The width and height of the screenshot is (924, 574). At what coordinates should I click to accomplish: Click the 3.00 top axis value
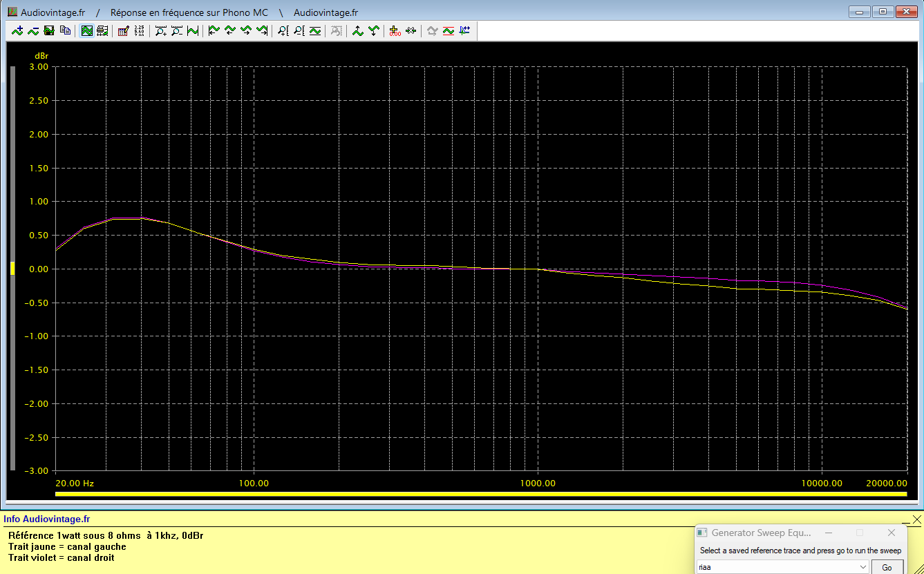[x=39, y=67]
